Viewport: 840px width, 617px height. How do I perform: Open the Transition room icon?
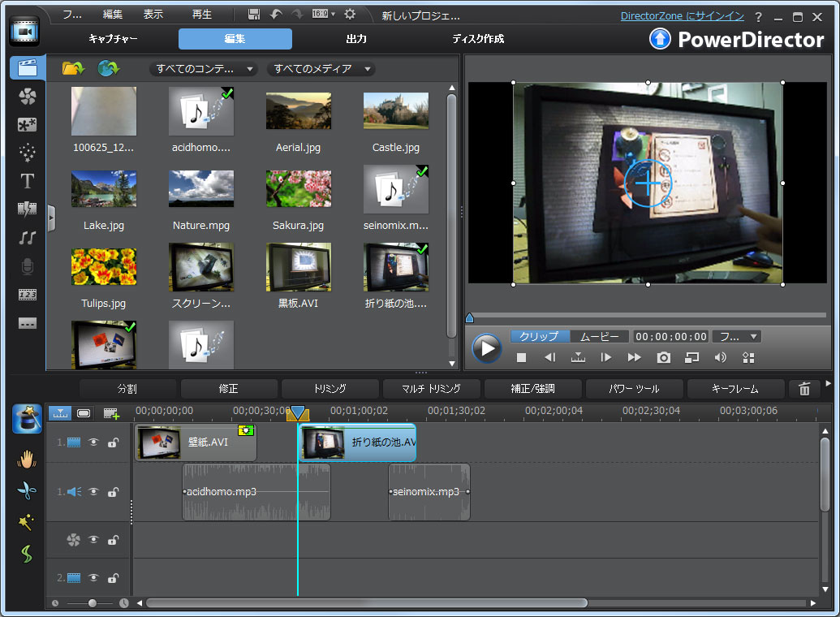[x=27, y=209]
